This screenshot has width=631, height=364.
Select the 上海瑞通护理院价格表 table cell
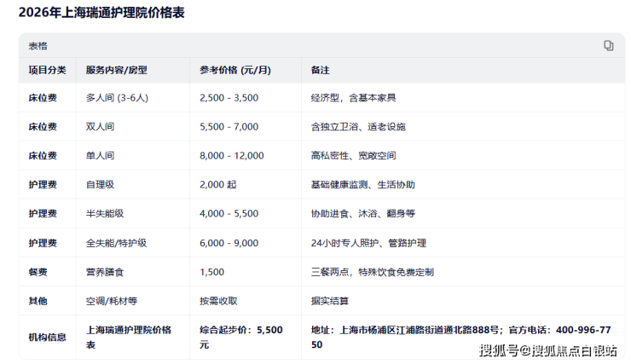pyautogui.click(x=129, y=337)
